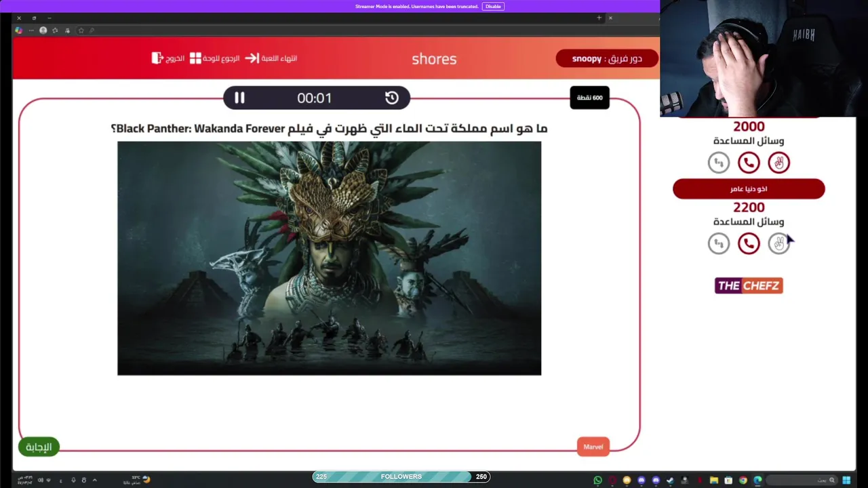Use two-fingers lifeline under score 2000

pos(778,163)
